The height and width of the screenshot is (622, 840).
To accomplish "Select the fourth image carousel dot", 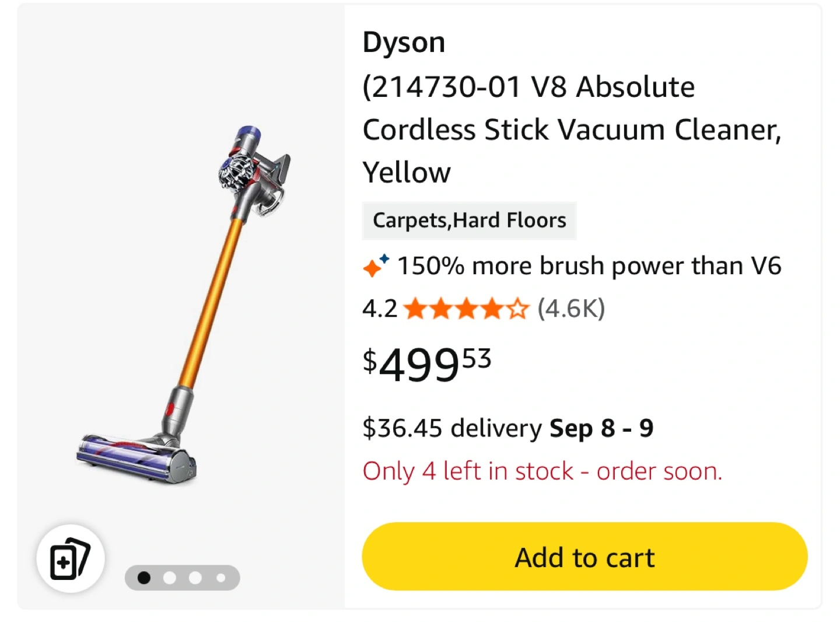I will [220, 578].
